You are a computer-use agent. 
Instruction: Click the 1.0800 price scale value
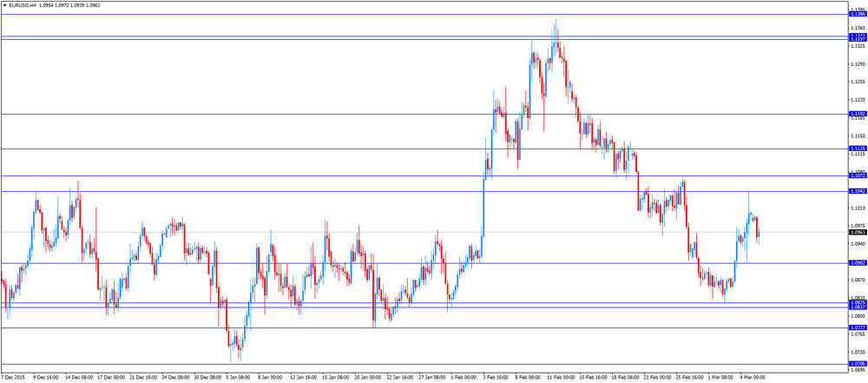point(858,316)
